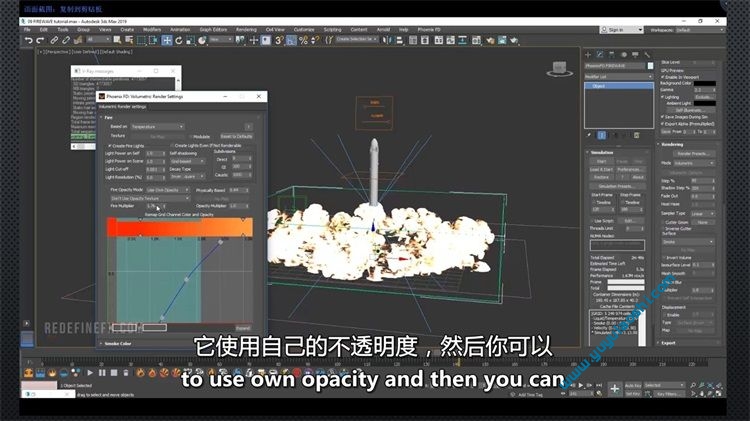Open the Fire Opacity Mode dropdown

[x=167, y=190]
